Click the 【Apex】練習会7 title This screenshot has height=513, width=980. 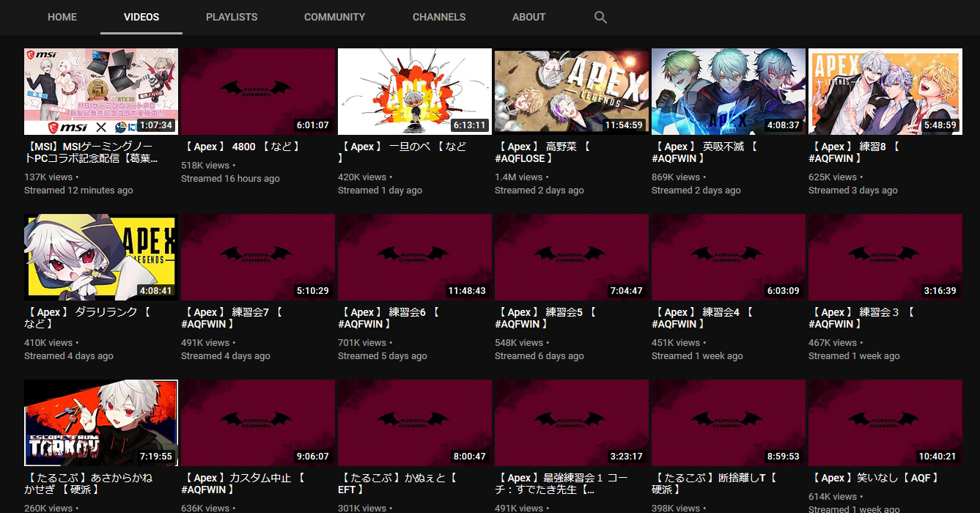point(232,318)
